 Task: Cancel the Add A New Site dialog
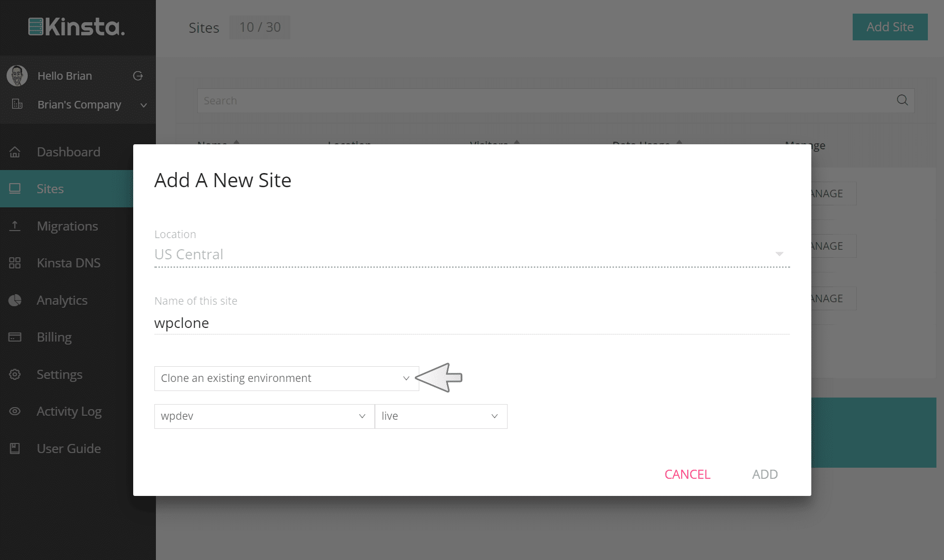click(x=687, y=474)
